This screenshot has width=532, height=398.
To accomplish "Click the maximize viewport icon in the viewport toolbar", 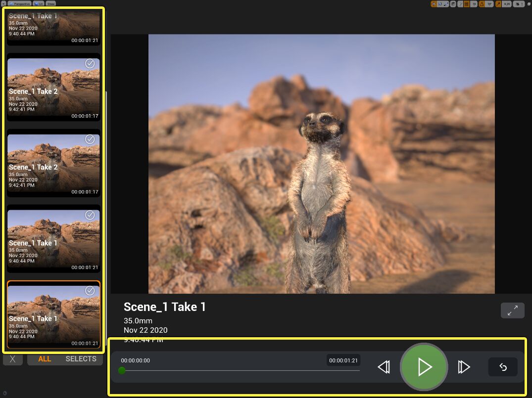I will [x=529, y=4].
